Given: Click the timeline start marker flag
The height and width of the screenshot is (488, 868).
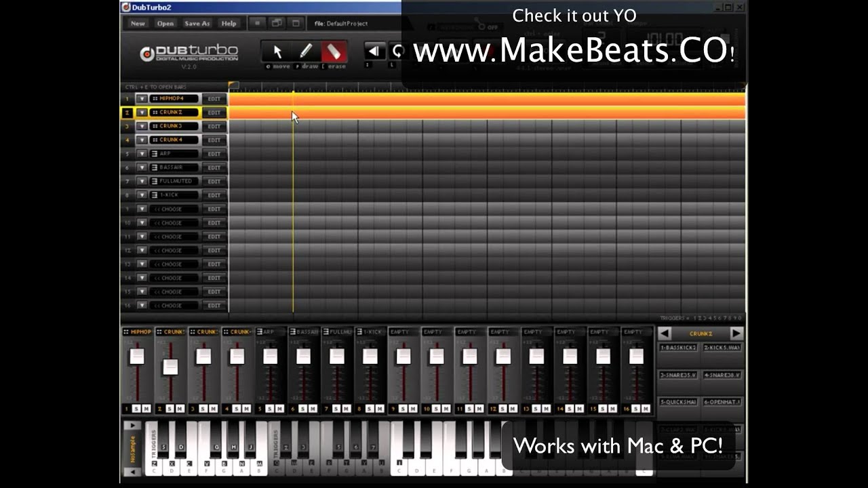Looking at the screenshot, I should [x=233, y=85].
